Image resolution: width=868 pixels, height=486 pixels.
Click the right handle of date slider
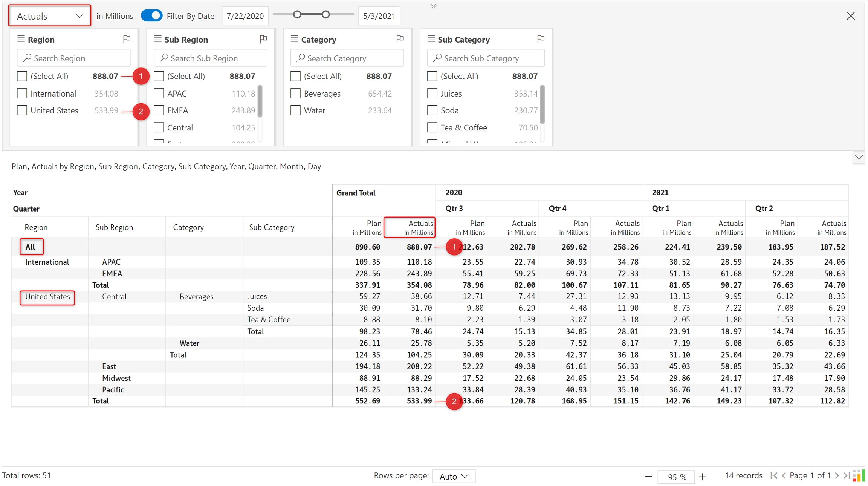326,15
